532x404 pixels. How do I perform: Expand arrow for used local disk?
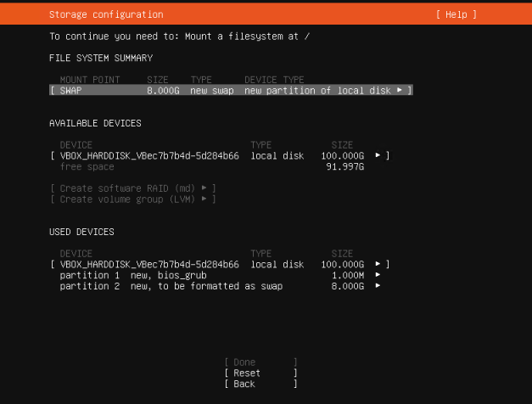378,264
